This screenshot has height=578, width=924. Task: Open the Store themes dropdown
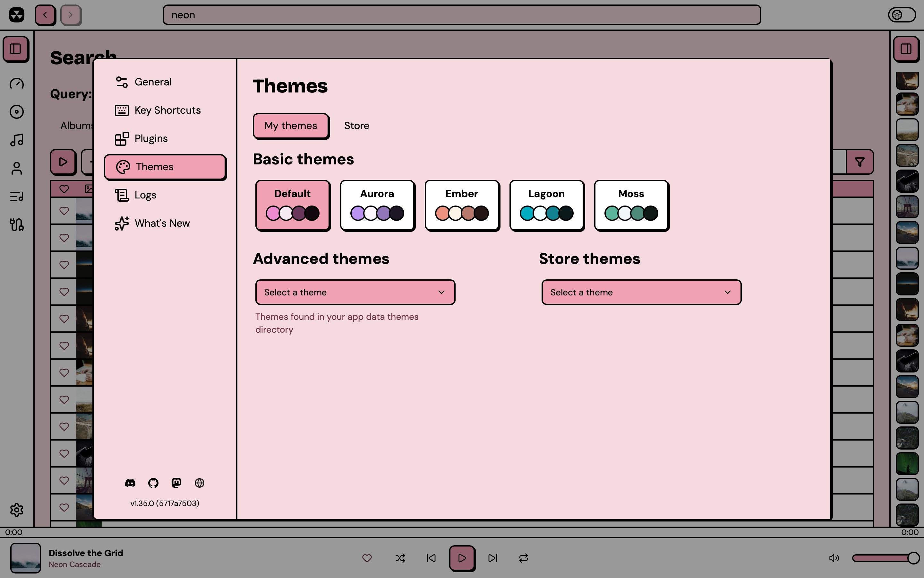(641, 292)
